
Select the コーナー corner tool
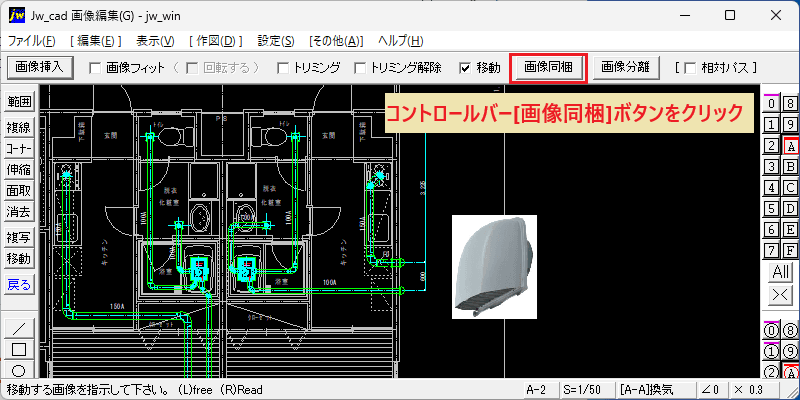[19, 148]
